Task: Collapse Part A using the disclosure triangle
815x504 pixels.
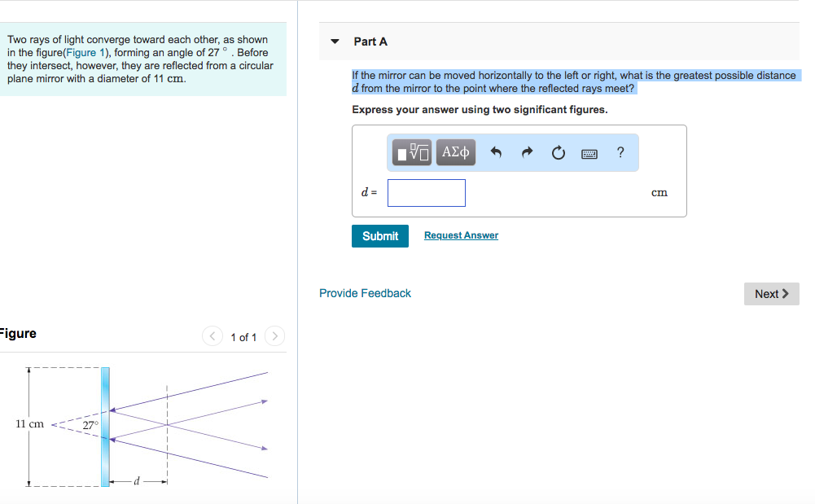Action: (x=334, y=42)
